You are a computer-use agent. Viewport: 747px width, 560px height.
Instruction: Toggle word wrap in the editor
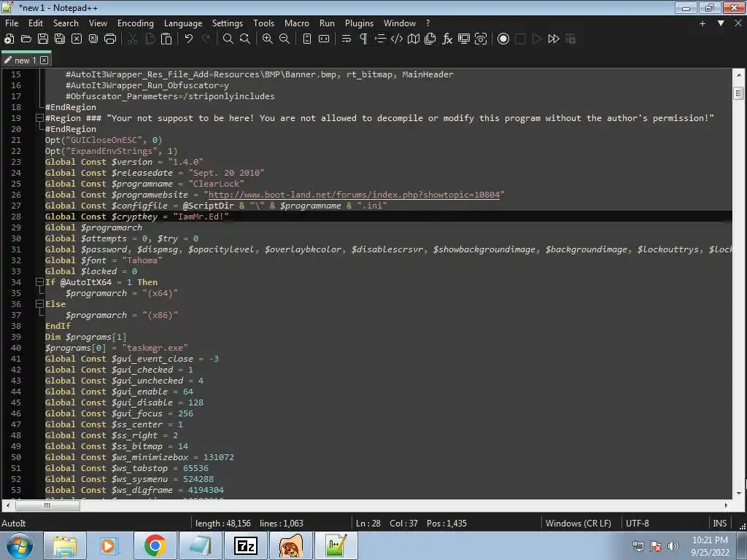(347, 39)
